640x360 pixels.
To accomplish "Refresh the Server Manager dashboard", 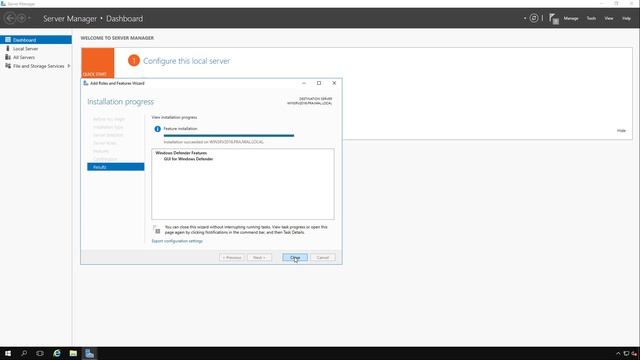I will (x=533, y=18).
